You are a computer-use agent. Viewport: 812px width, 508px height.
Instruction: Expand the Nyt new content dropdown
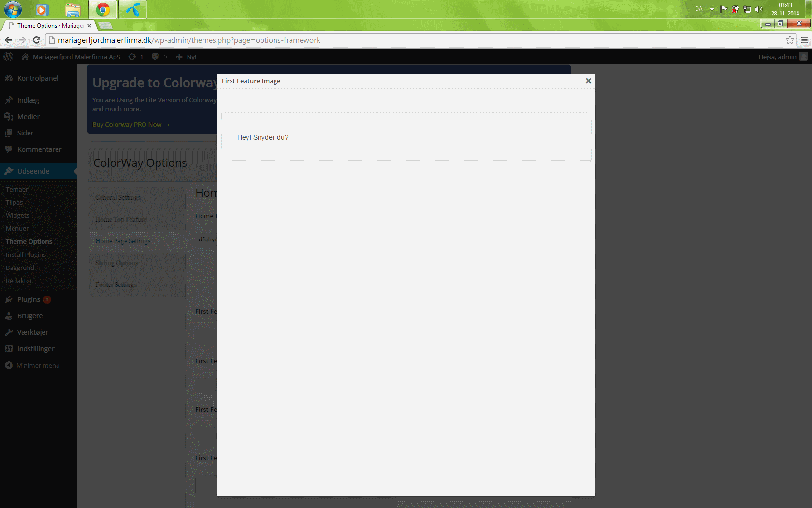(187, 57)
